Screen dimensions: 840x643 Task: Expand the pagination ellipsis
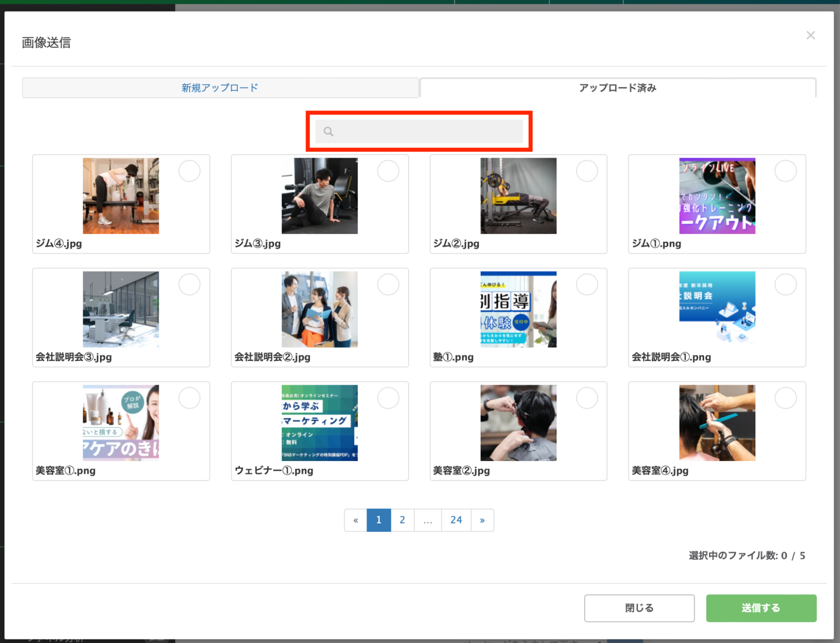[x=427, y=520]
